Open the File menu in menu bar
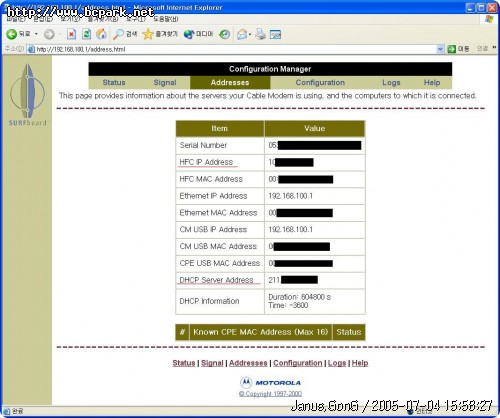 [16, 19]
